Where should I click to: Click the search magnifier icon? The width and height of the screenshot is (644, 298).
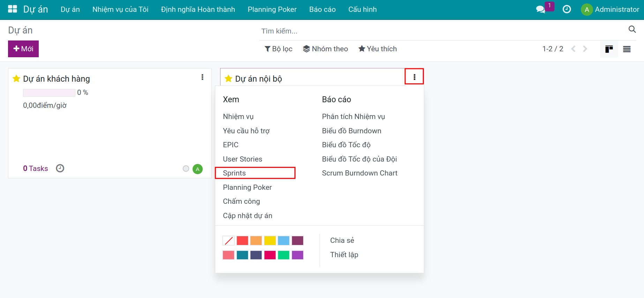[632, 29]
